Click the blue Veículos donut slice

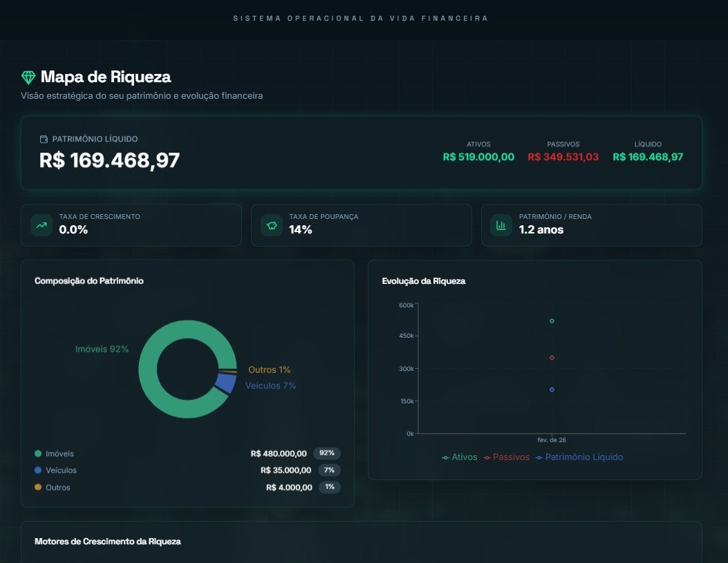[225, 383]
